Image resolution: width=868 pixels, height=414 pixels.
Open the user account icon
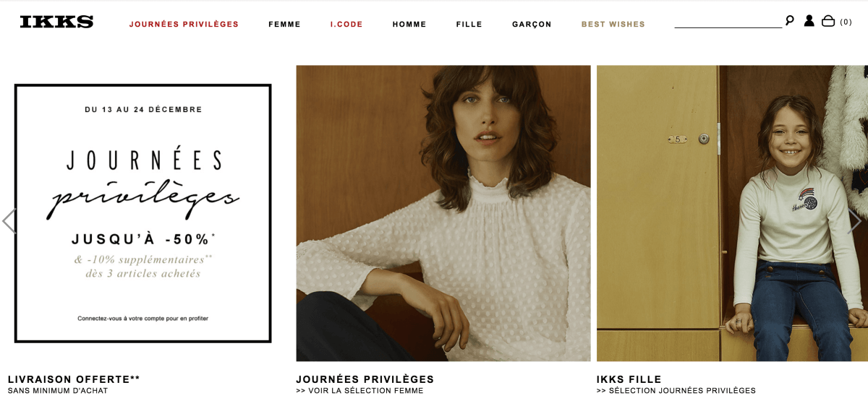(809, 21)
